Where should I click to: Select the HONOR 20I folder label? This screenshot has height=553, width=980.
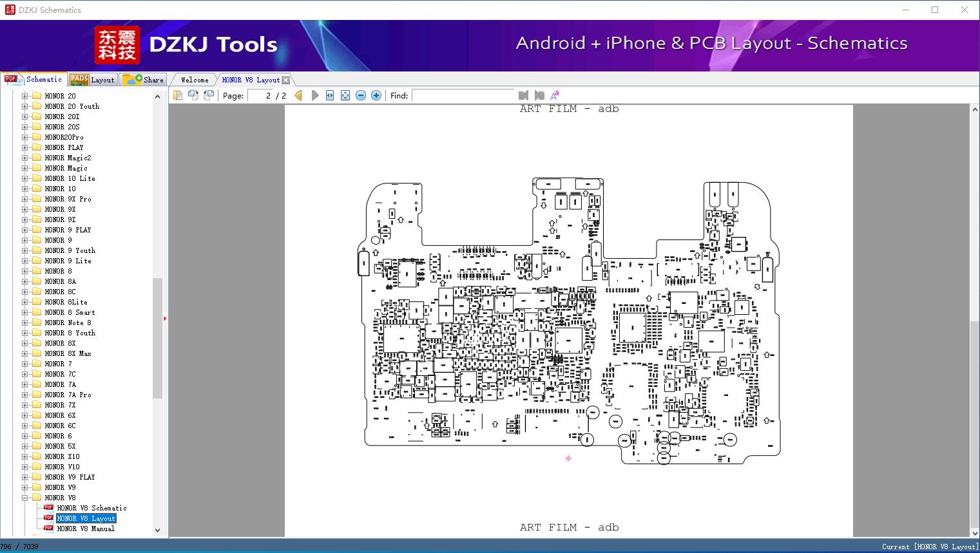[x=62, y=117]
